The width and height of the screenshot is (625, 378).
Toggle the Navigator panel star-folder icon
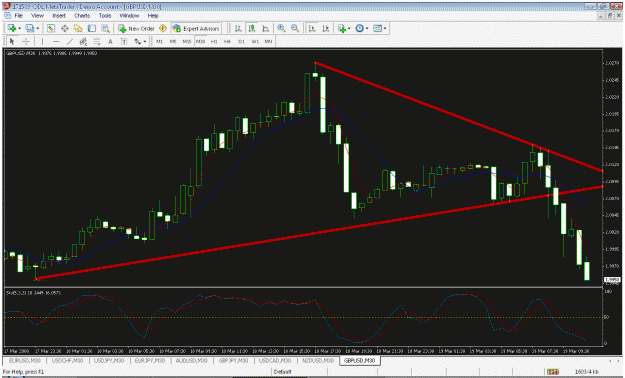[78, 28]
